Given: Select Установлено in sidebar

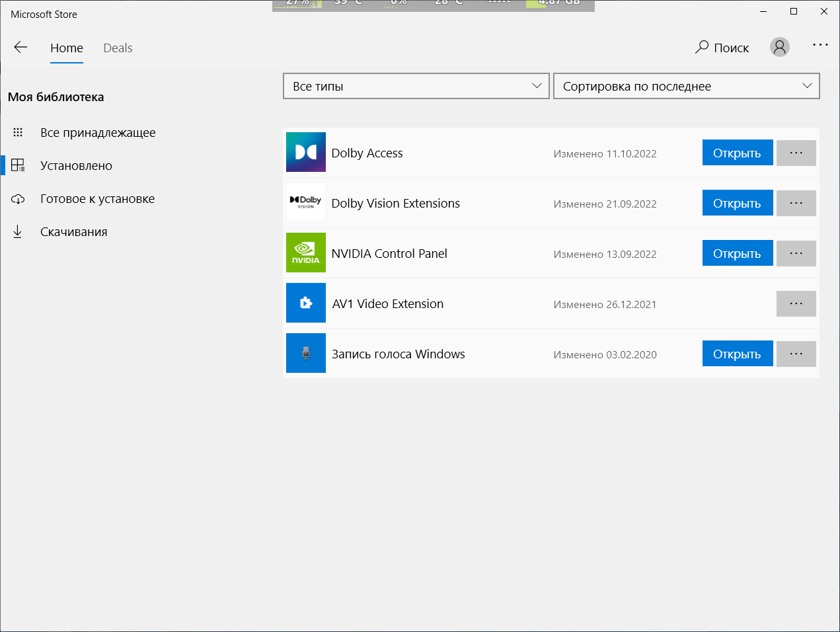Looking at the screenshot, I should [x=76, y=165].
